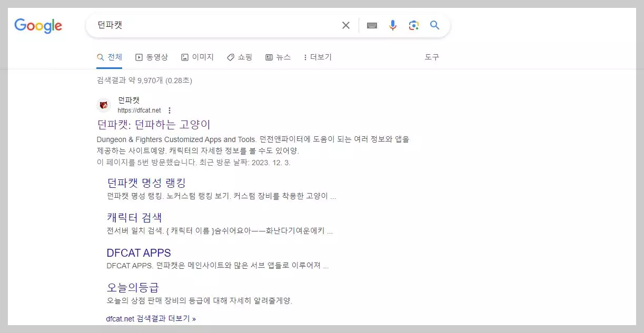
Task: Click the 검색결과 약 9,970개 stats text
Action: pos(144,81)
